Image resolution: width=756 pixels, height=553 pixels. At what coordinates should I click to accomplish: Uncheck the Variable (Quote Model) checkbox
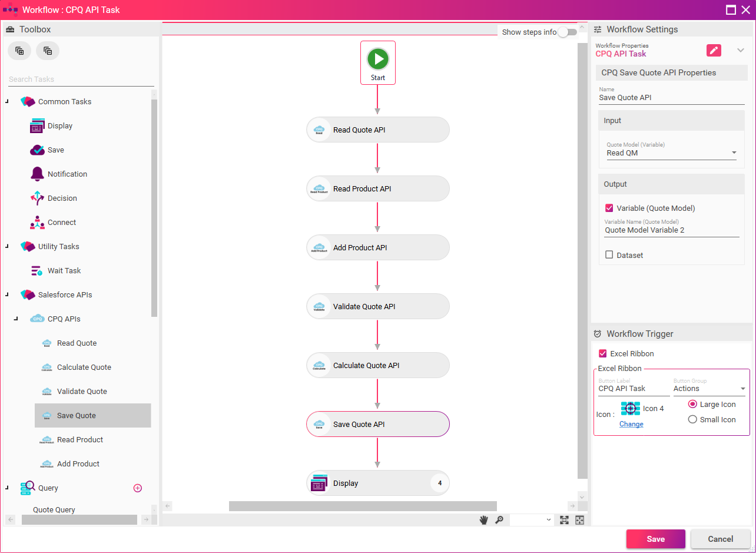609,208
